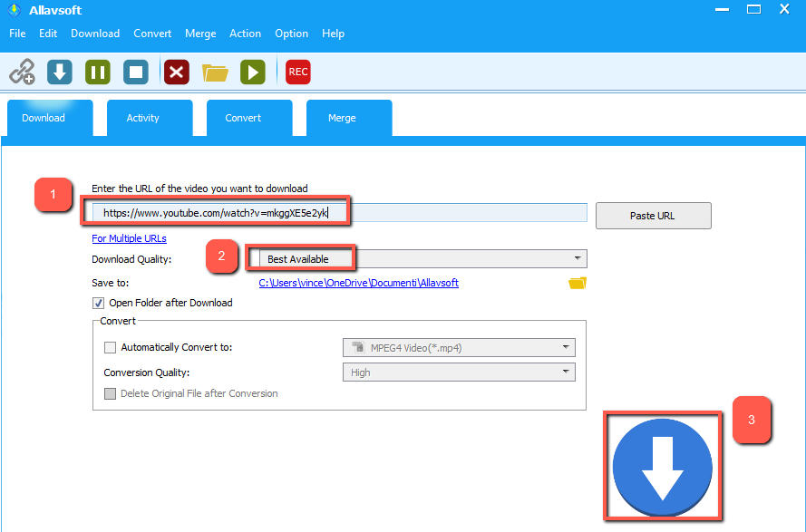Open the For Multiple URLs link
The image size is (806, 532).
coord(129,238)
